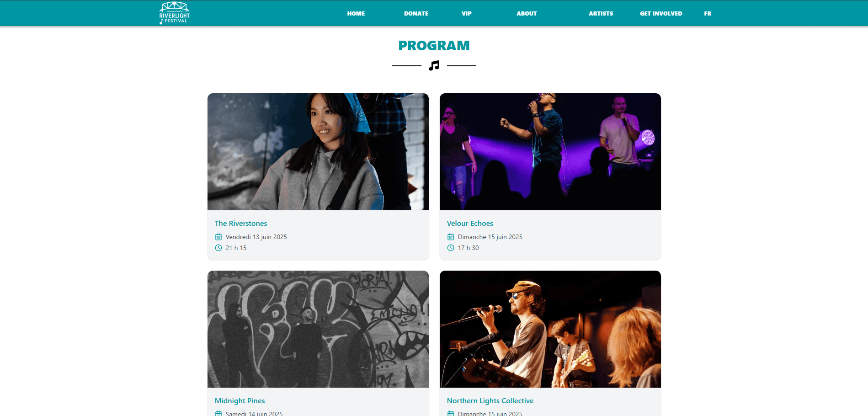
Task: Select Get Involved in navigation
Action: [x=661, y=13]
